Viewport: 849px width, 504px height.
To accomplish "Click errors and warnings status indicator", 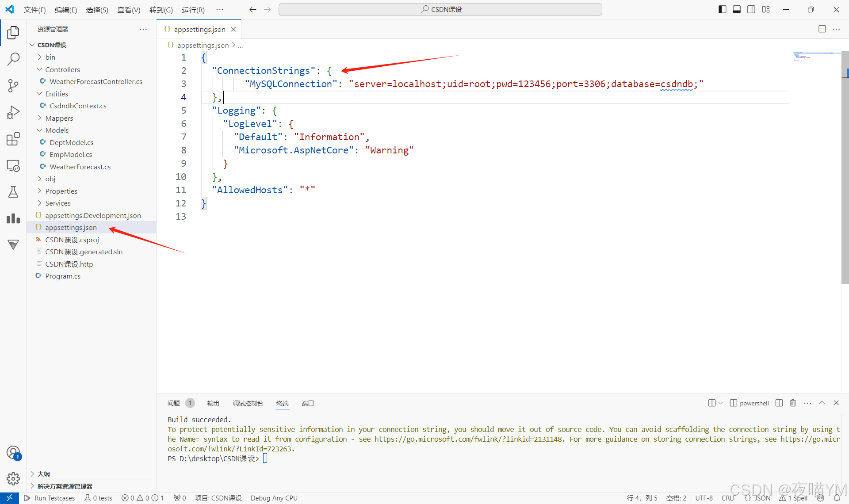I will click(x=142, y=498).
